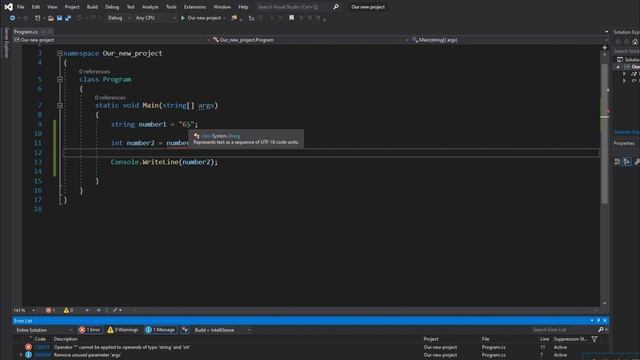
Task: Open the Help menu
Action: coord(243,7)
